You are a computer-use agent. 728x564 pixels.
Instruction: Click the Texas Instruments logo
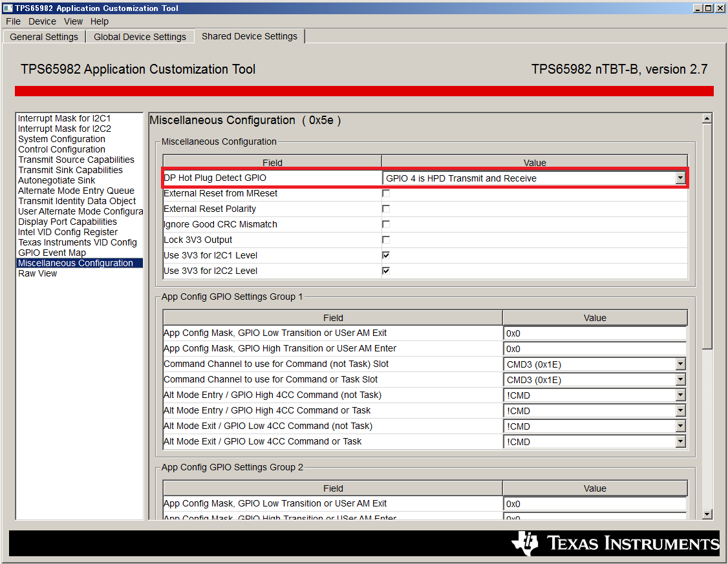point(615,543)
